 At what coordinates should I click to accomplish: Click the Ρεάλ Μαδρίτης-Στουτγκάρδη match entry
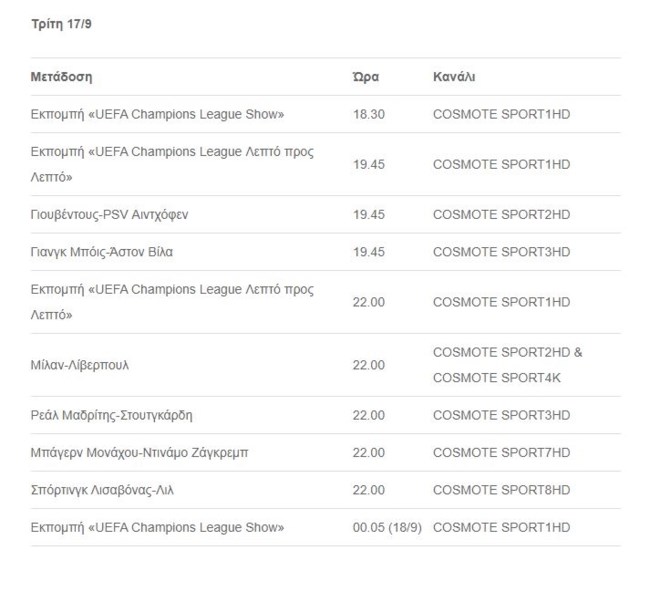111,415
